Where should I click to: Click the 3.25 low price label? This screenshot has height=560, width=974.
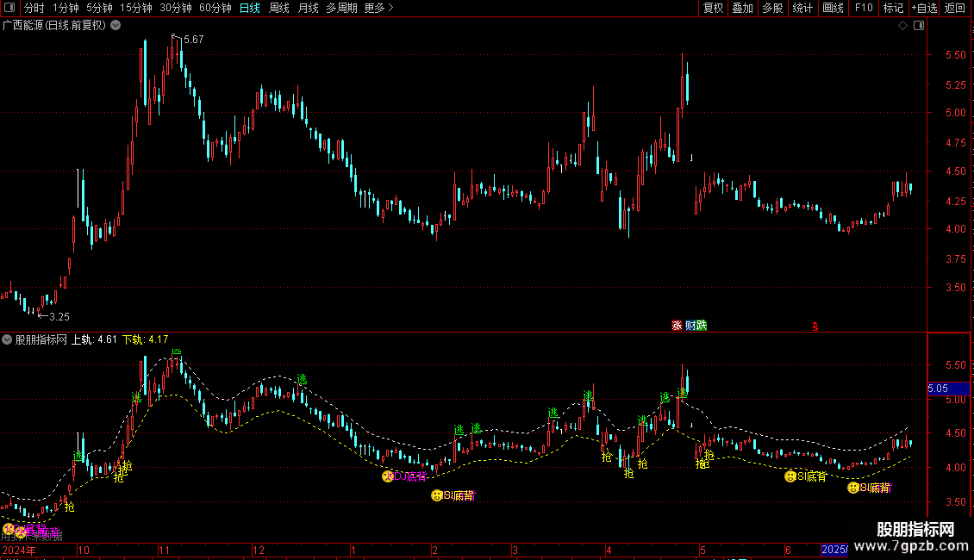pos(59,317)
